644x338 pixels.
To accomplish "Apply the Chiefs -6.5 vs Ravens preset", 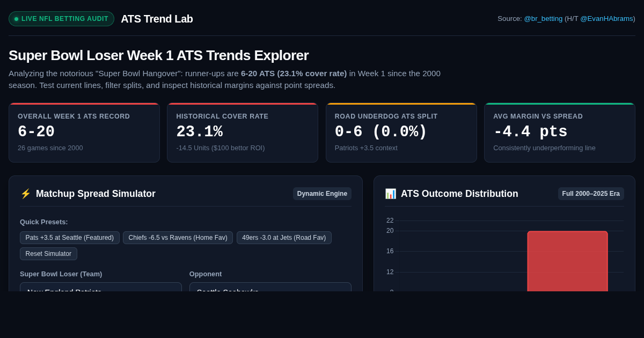I will click(x=178, y=238).
